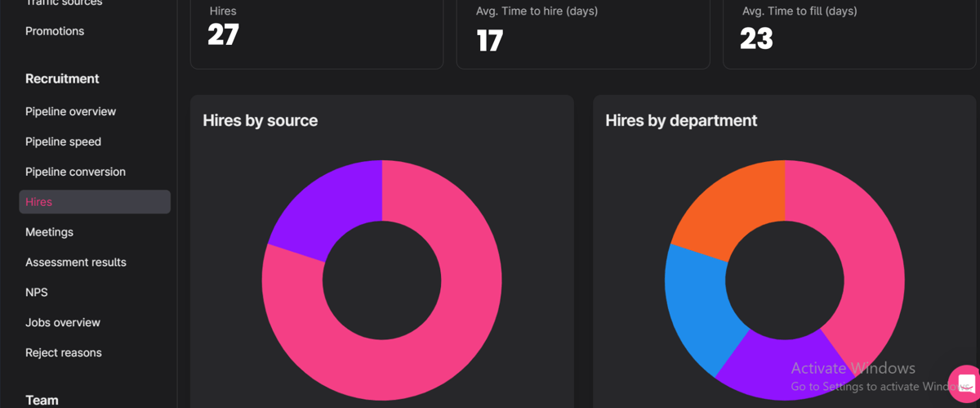Select the Avg. Time to fill card
Viewport: 980px width, 408px height.
[x=849, y=33]
